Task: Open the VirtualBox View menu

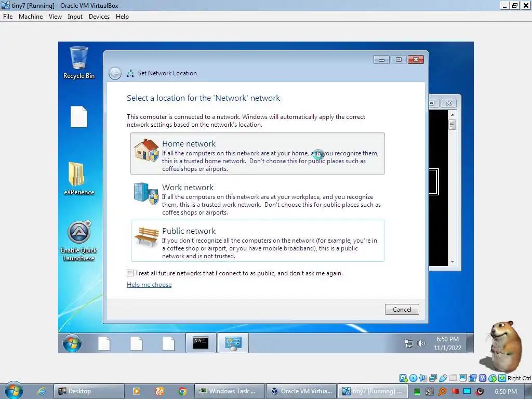Action: 55,17
